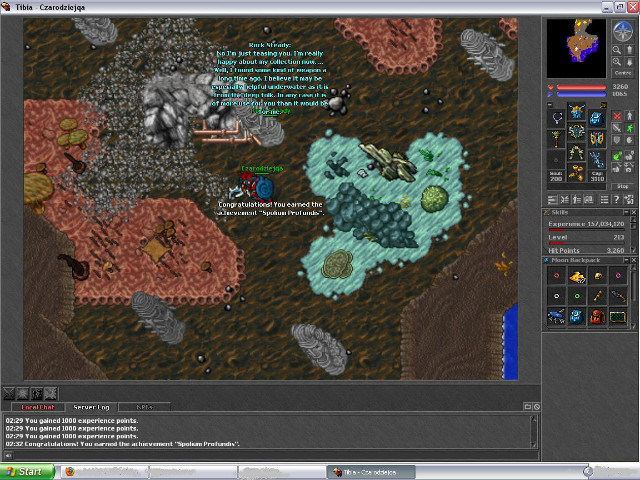640x480 pixels.
Task: Set chase opponent green runner mode
Action: click(x=629, y=128)
